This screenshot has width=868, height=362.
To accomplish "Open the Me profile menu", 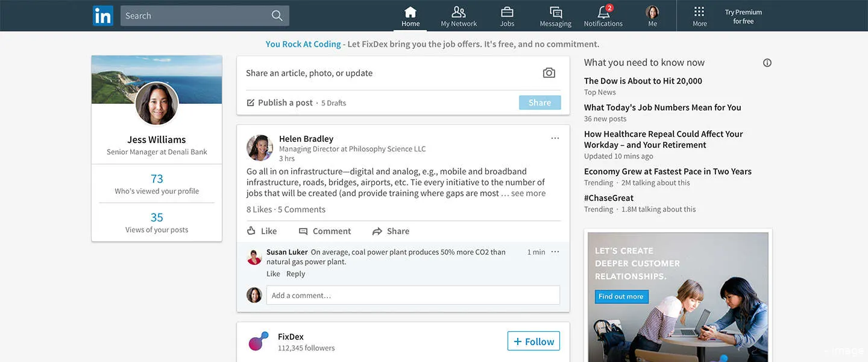I will click(x=652, y=12).
